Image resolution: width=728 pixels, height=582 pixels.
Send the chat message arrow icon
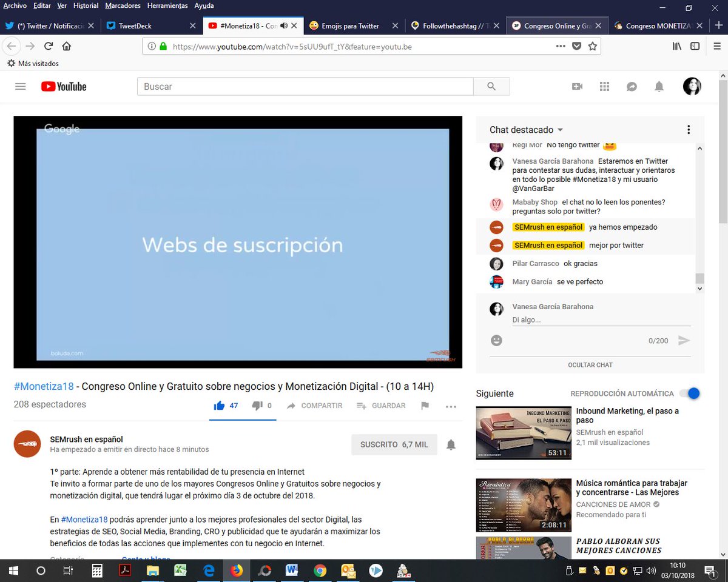tap(684, 341)
